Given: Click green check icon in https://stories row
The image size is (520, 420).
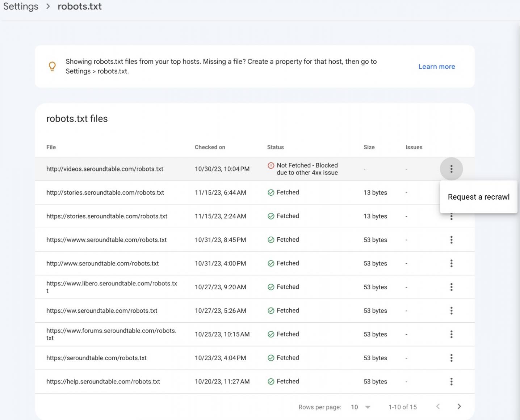Looking at the screenshot, I should 271,216.
